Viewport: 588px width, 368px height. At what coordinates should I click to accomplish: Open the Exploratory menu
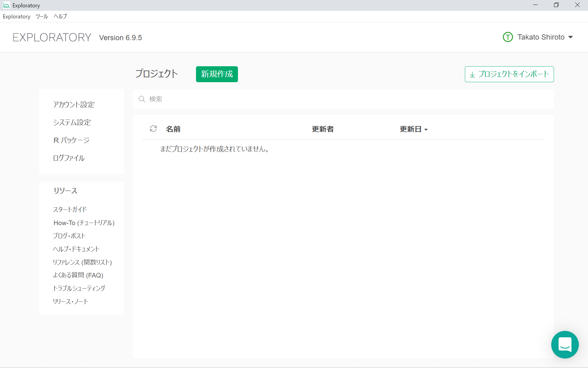[x=17, y=17]
